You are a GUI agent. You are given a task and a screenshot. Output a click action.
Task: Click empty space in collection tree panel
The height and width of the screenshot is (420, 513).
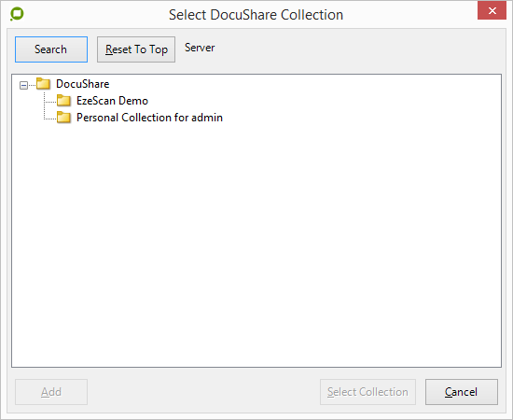click(256, 245)
